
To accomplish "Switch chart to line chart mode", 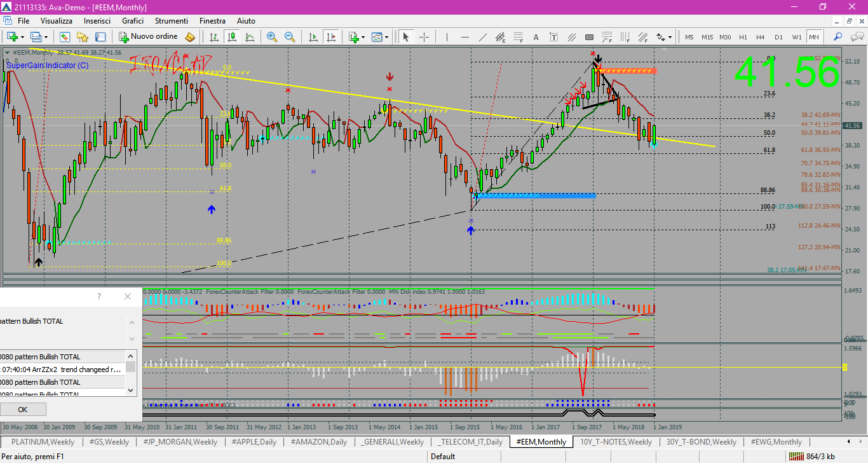I will click(x=250, y=37).
